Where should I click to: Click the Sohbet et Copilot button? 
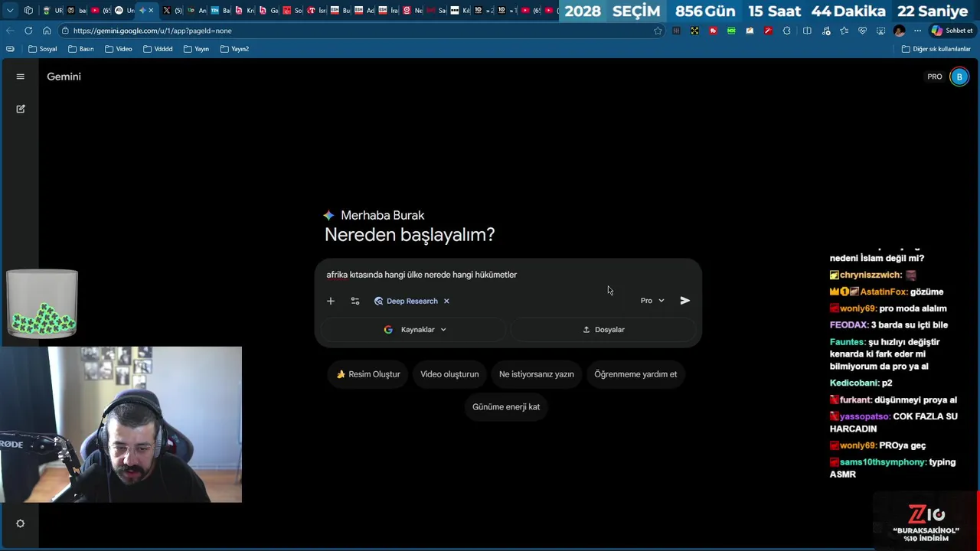952,31
